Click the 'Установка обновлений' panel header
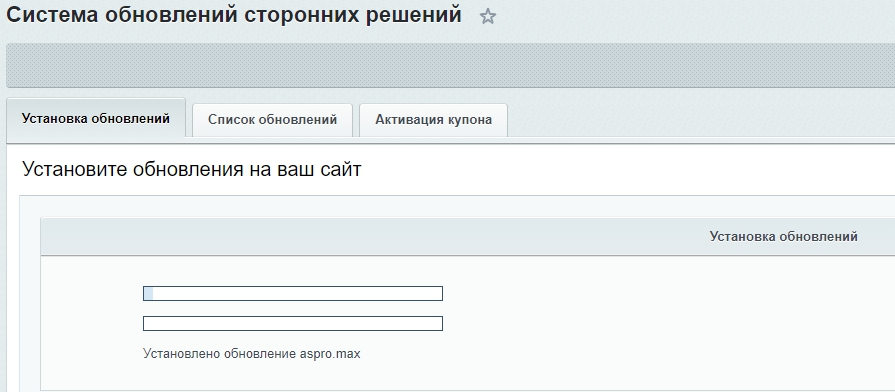 [467, 236]
